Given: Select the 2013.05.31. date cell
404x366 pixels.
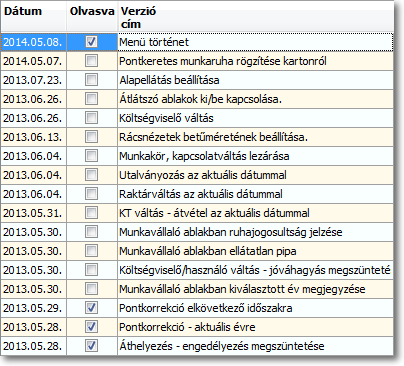Looking at the screenshot, I should click(33, 213).
